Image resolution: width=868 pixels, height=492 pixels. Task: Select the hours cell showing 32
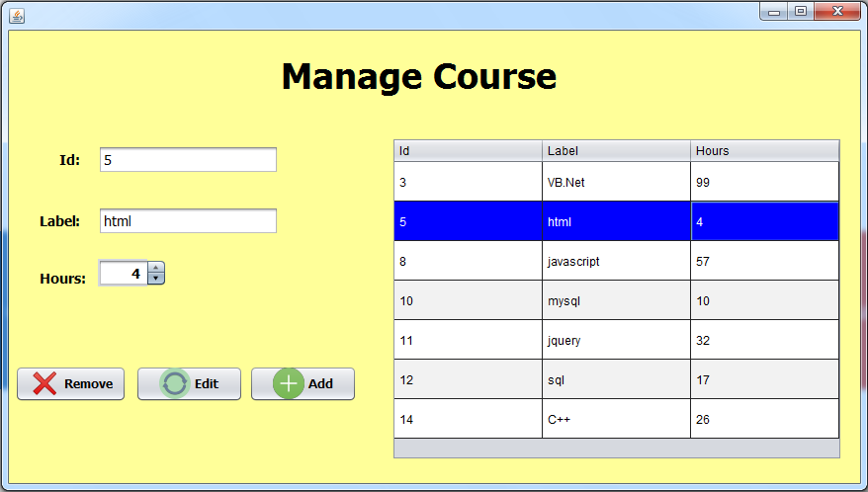pyautogui.click(x=765, y=340)
